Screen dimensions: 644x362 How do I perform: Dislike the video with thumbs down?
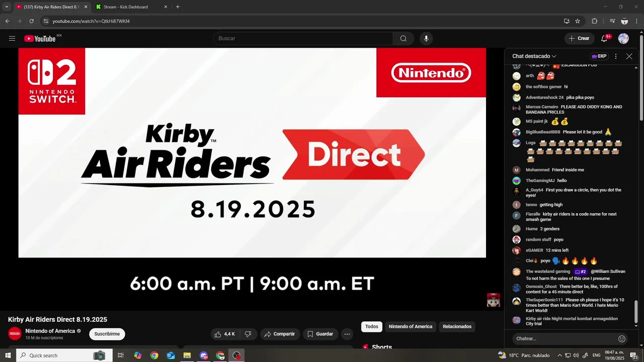tap(248, 334)
